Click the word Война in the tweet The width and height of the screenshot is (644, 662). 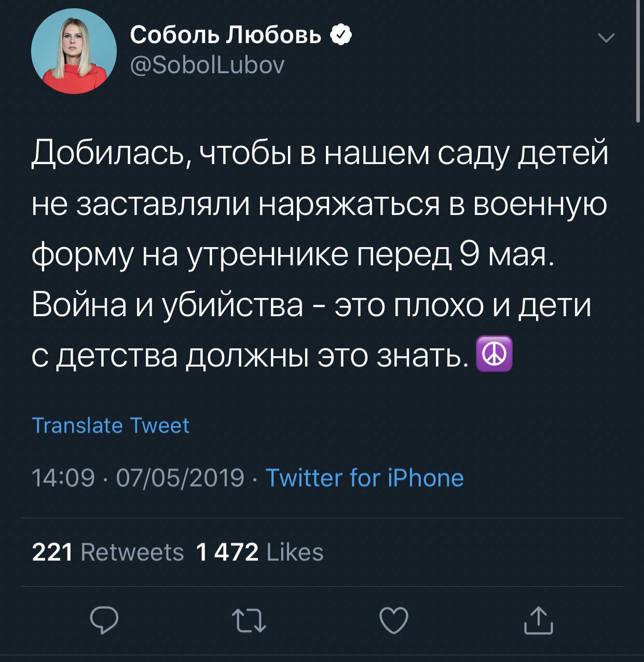tap(79, 305)
